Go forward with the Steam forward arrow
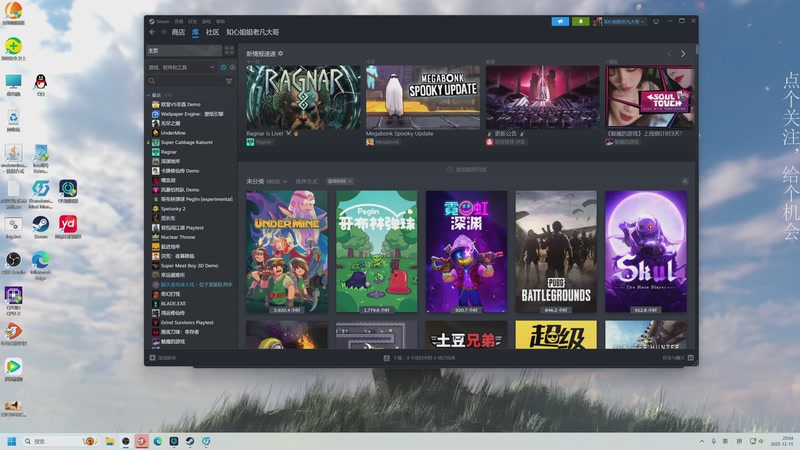 pos(163,32)
